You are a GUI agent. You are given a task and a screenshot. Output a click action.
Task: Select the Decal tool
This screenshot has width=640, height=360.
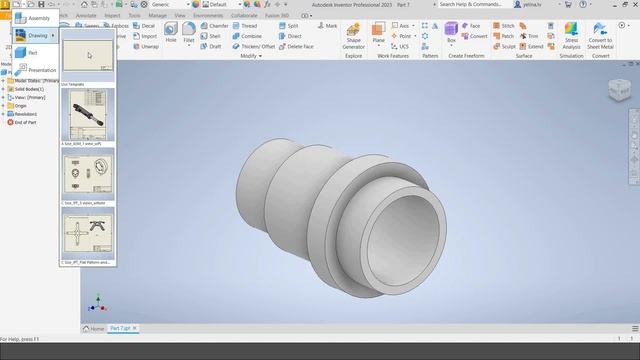click(144, 26)
